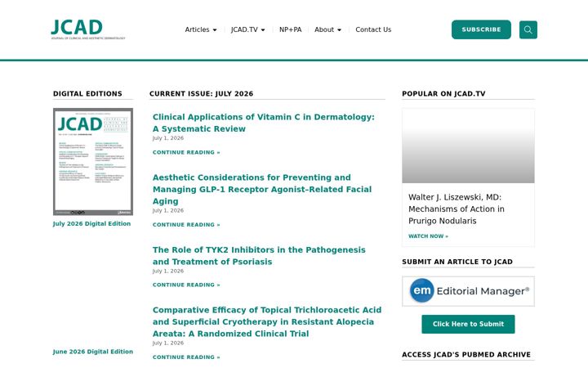Expand the JCAD.TV dropdown menu

pos(248,29)
